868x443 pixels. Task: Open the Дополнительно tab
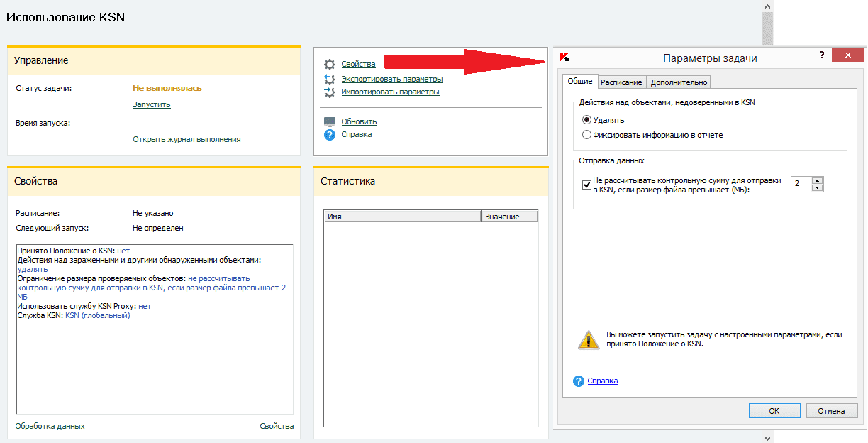click(x=679, y=82)
